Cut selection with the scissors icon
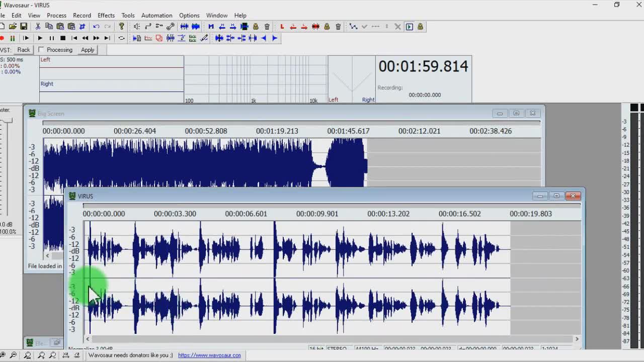The width and height of the screenshot is (644, 362). tap(38, 26)
